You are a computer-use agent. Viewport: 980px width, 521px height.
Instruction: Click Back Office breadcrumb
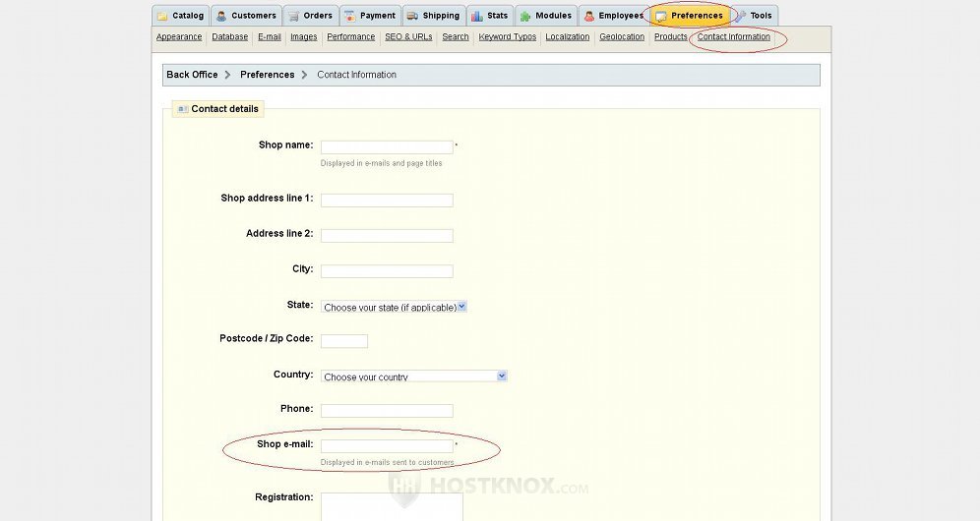(192, 75)
